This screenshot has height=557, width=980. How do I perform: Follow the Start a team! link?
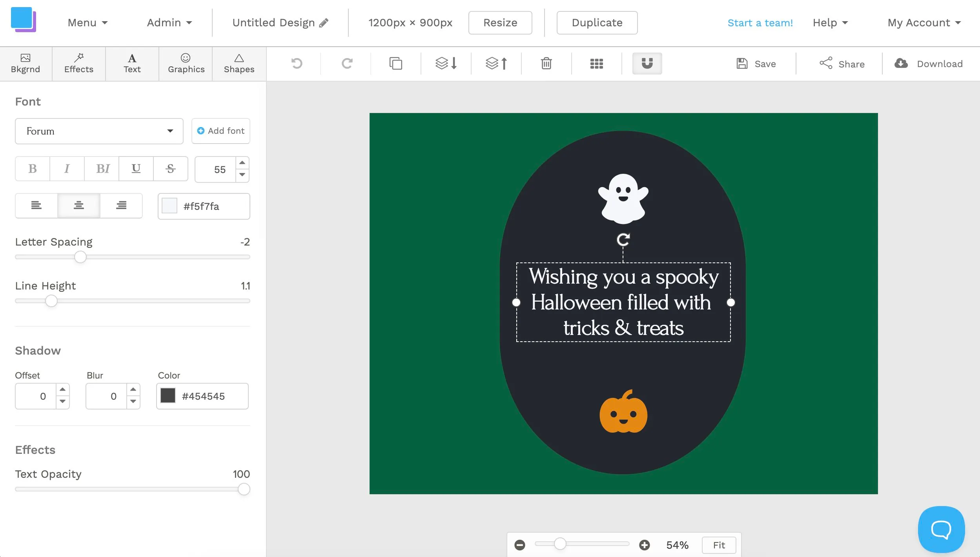click(x=760, y=23)
